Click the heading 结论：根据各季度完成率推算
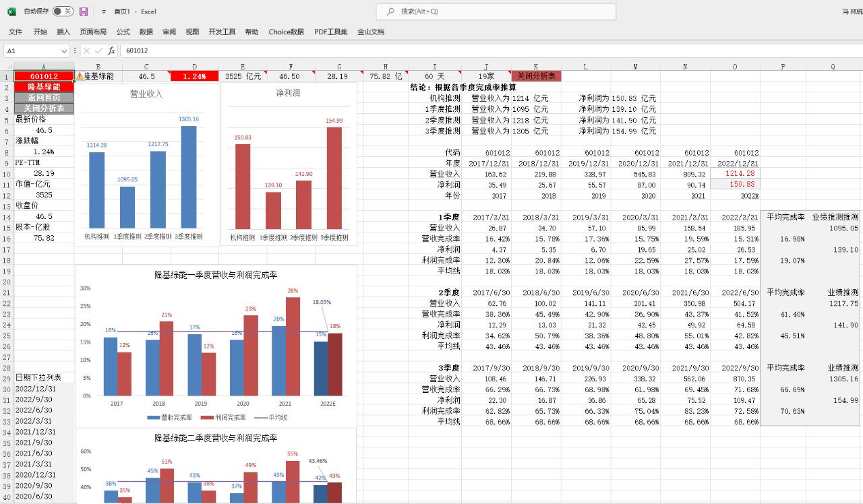Image resolution: width=863 pixels, height=504 pixels. pos(463,87)
